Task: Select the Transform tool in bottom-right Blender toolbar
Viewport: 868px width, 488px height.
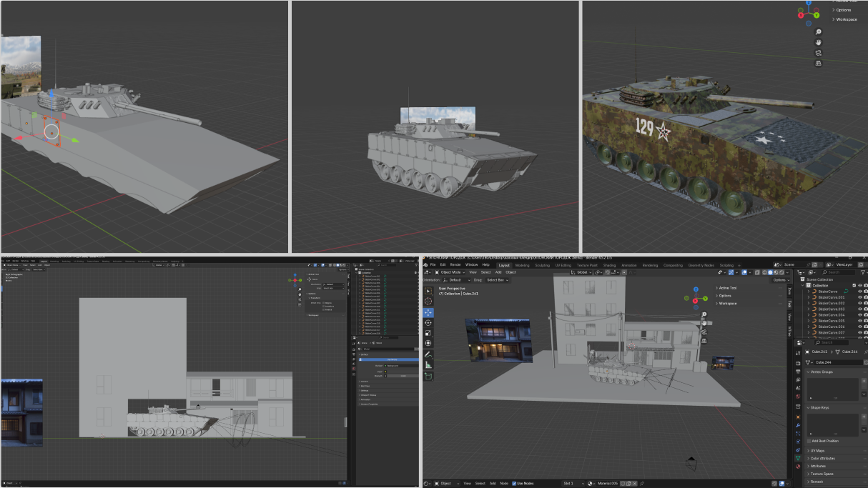Action: click(x=428, y=343)
